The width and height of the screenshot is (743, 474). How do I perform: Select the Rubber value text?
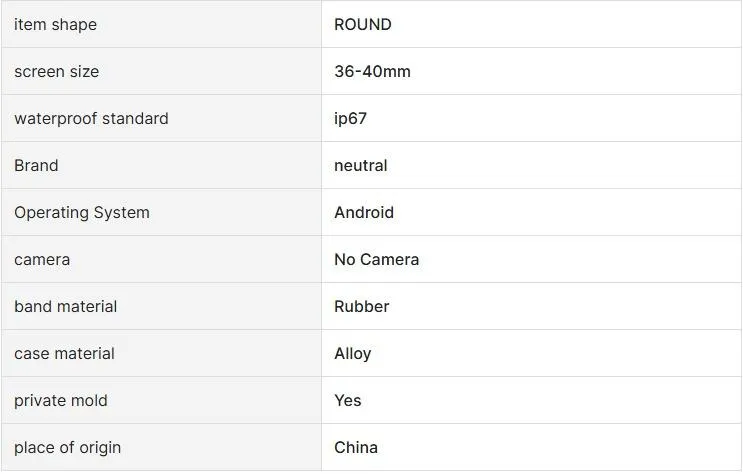click(x=362, y=307)
